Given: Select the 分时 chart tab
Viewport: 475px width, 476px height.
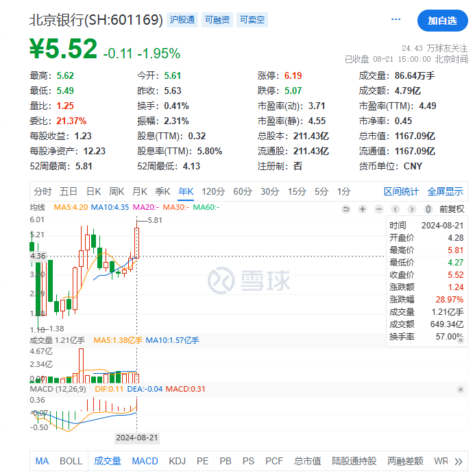Looking at the screenshot, I should pyautogui.click(x=42, y=191).
